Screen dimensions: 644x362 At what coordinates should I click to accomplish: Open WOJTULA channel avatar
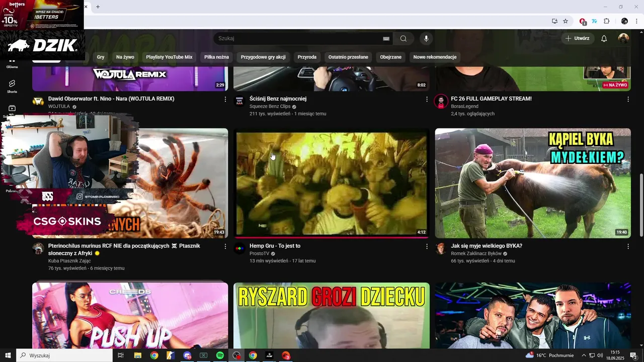pyautogui.click(x=38, y=101)
